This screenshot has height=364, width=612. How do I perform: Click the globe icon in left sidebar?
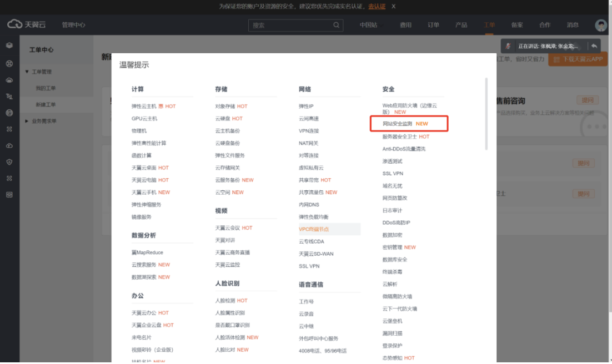tap(9, 113)
